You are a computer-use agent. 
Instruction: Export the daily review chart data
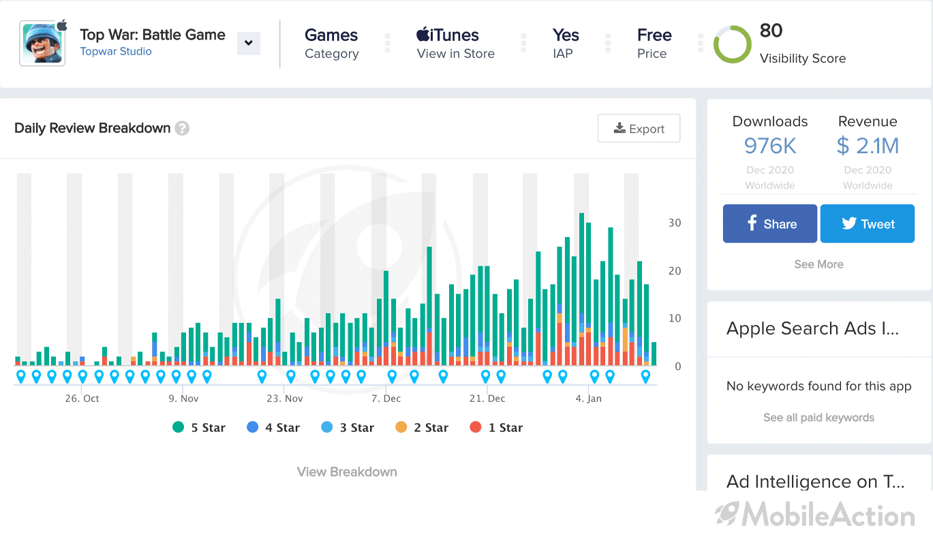tap(639, 128)
